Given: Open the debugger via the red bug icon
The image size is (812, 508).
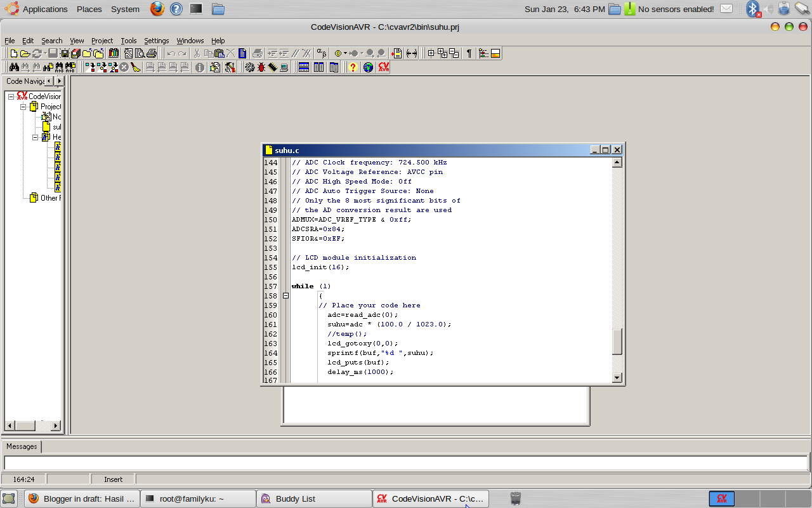Looking at the screenshot, I should [261, 67].
